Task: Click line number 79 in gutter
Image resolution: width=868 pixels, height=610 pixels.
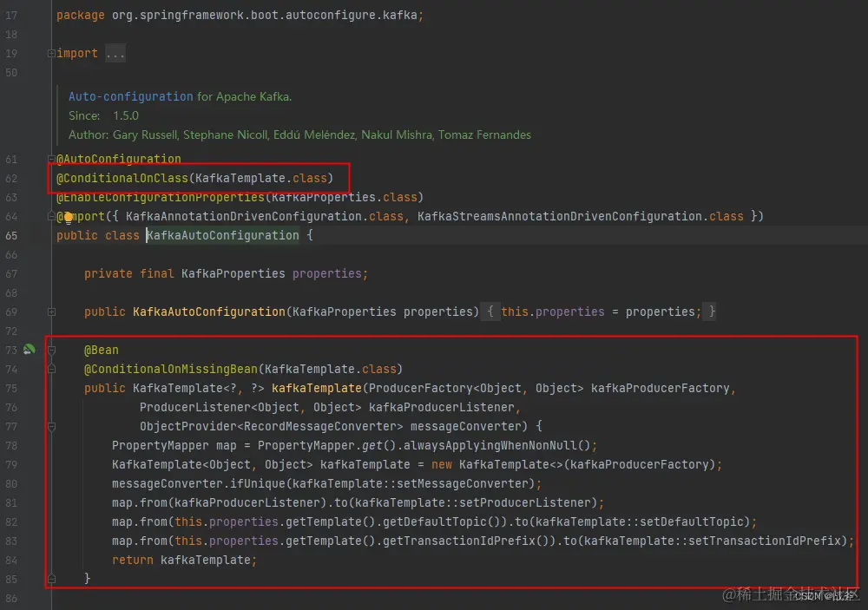Action: coord(11,464)
